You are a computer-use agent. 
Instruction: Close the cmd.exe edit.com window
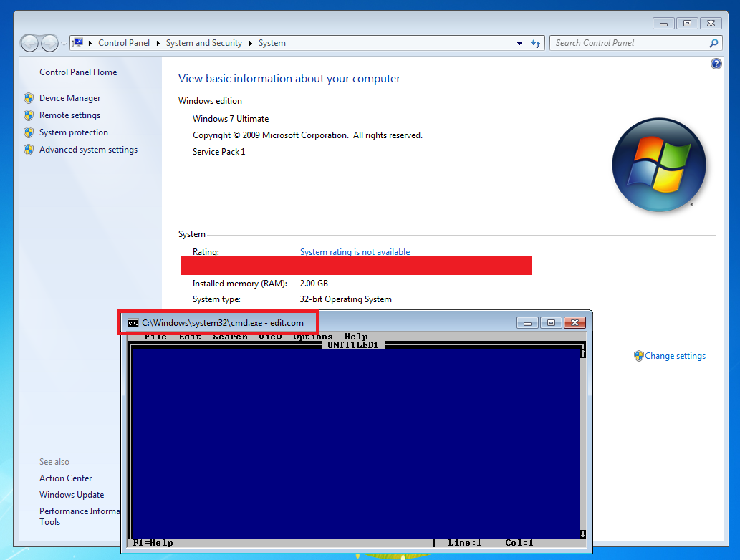[x=575, y=323]
